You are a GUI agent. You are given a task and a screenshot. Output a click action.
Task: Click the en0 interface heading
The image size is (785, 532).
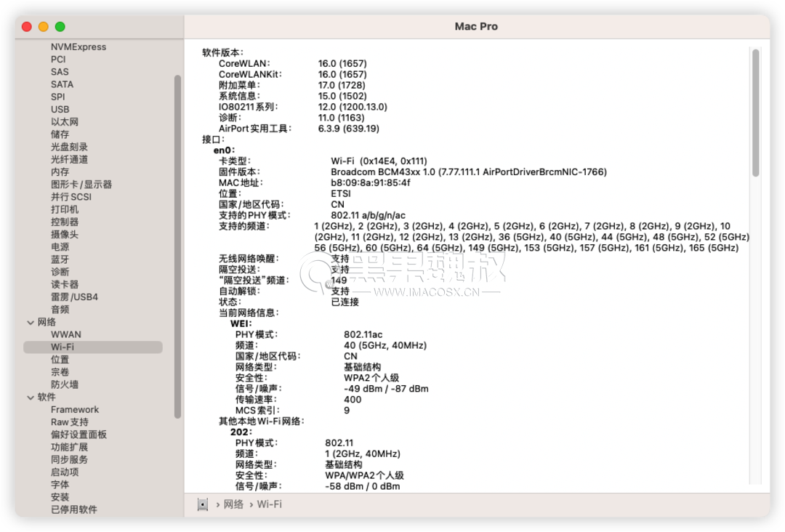(224, 150)
